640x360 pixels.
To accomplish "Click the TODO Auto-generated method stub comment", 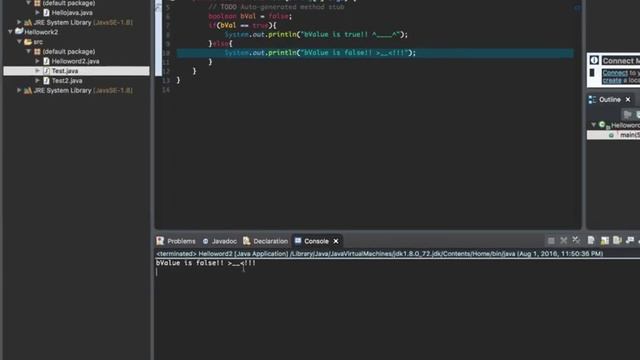I will 276,7.
